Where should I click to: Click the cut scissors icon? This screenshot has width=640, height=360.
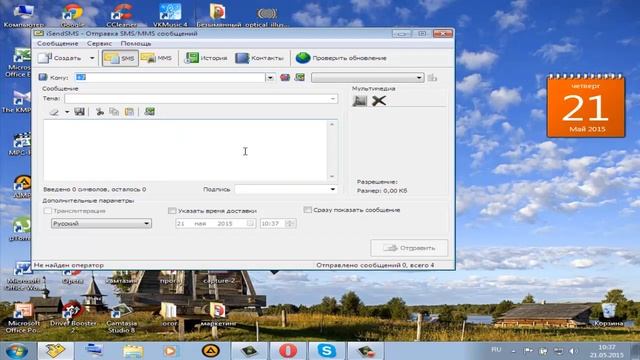point(100,111)
